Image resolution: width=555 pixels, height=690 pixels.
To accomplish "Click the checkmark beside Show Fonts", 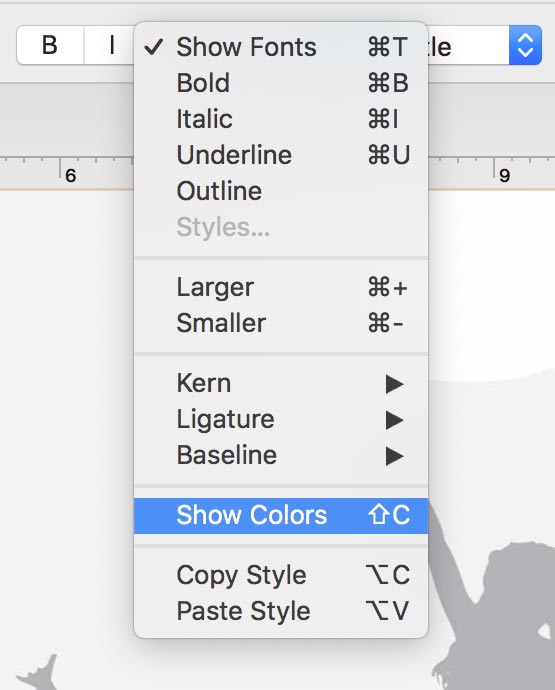I will 154,47.
